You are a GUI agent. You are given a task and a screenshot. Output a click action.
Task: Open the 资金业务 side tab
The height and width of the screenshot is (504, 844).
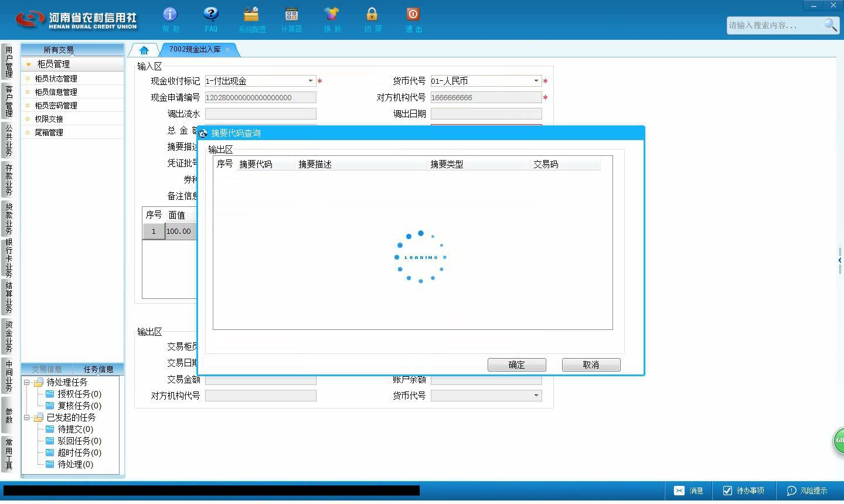9,336
